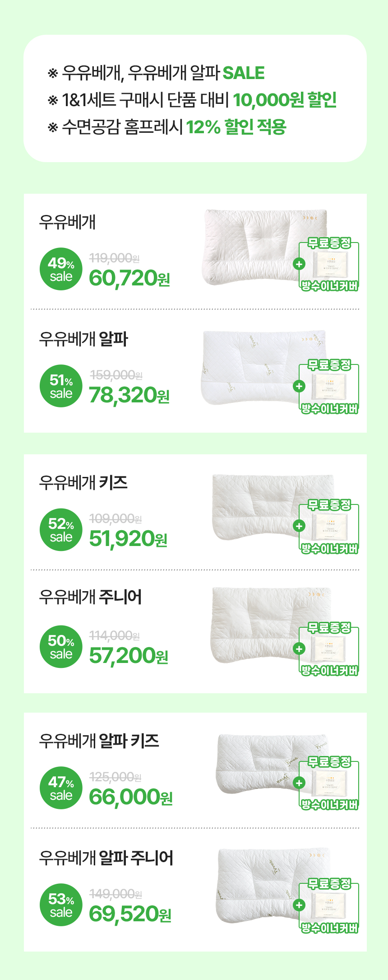Open the 우유베개 주니어 pillow image

[x=271, y=625]
